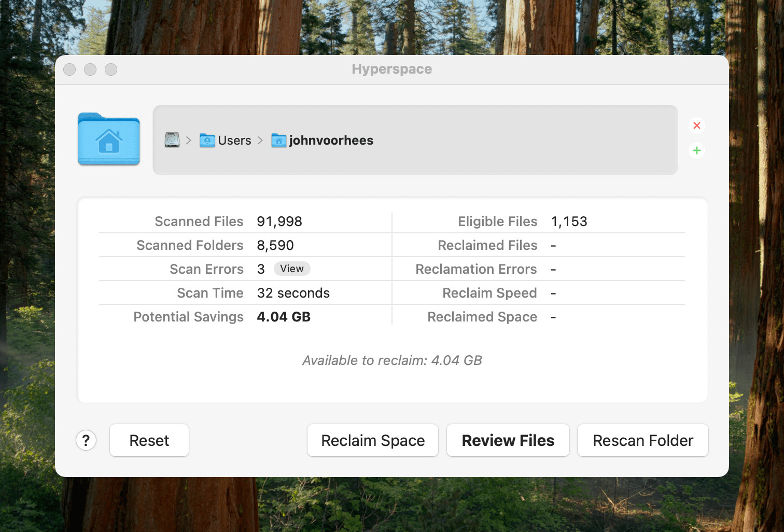The image size is (784, 532).
Task: Expand the chevron after the disk icon
Action: pyautogui.click(x=188, y=140)
